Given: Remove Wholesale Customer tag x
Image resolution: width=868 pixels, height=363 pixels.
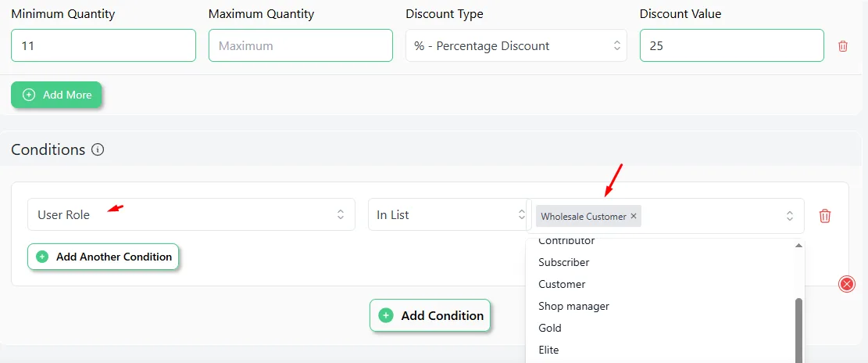Looking at the screenshot, I should pyautogui.click(x=634, y=216).
